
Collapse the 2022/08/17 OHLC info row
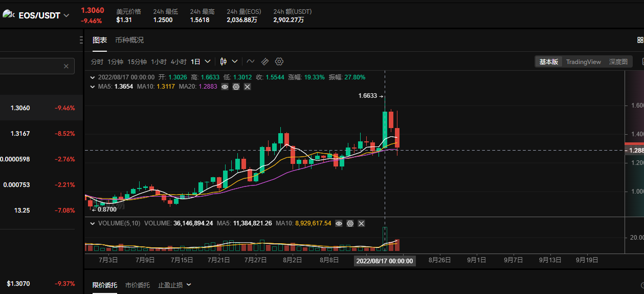[x=93, y=77]
